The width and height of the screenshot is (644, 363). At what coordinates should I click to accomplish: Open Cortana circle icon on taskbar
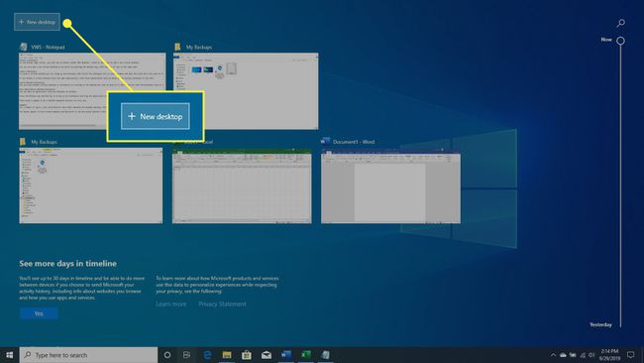(x=167, y=355)
